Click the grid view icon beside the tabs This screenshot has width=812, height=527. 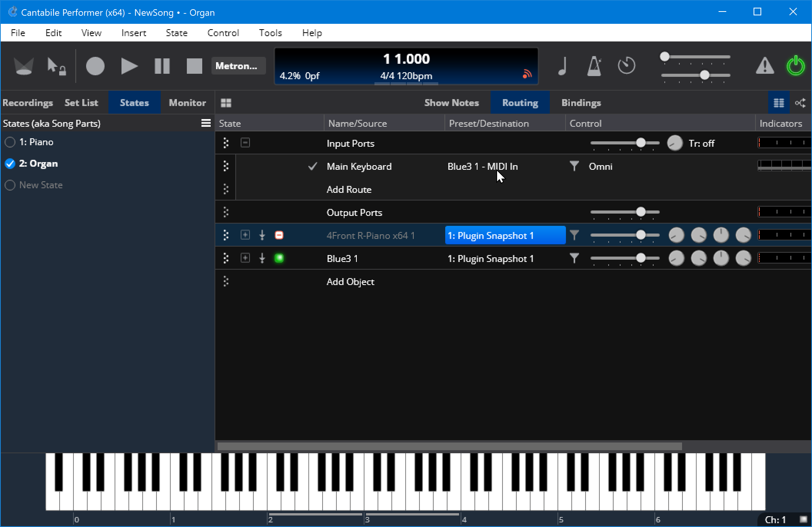click(x=226, y=103)
